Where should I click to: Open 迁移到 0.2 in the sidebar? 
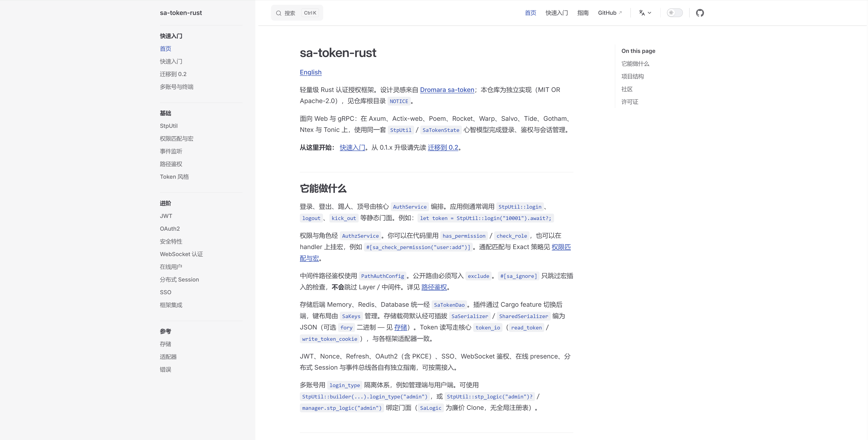[173, 74]
